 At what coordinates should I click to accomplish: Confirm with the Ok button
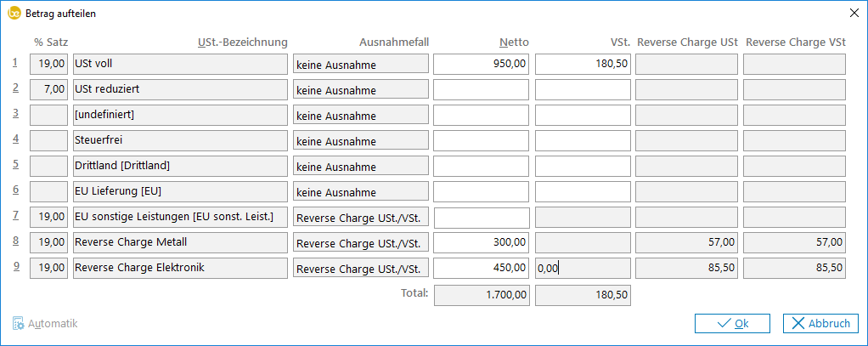click(x=731, y=323)
